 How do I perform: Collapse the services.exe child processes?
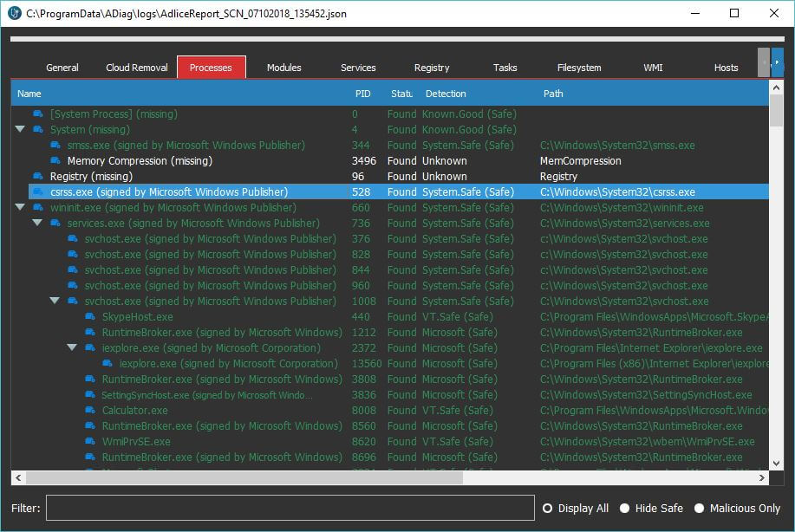coord(37,224)
